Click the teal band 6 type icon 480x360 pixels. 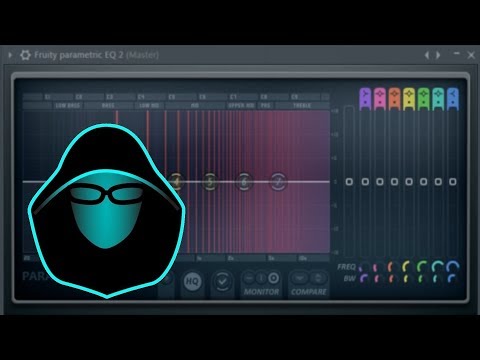tap(438, 99)
